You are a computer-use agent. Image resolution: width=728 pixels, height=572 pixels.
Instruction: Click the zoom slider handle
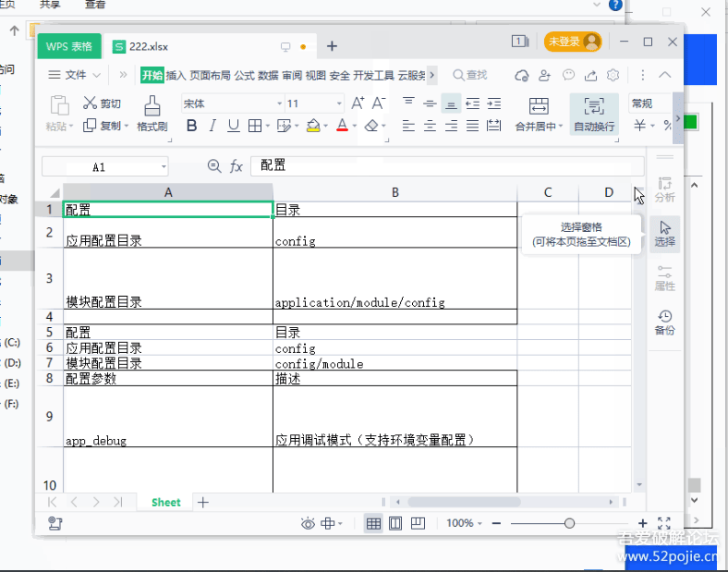point(569,524)
